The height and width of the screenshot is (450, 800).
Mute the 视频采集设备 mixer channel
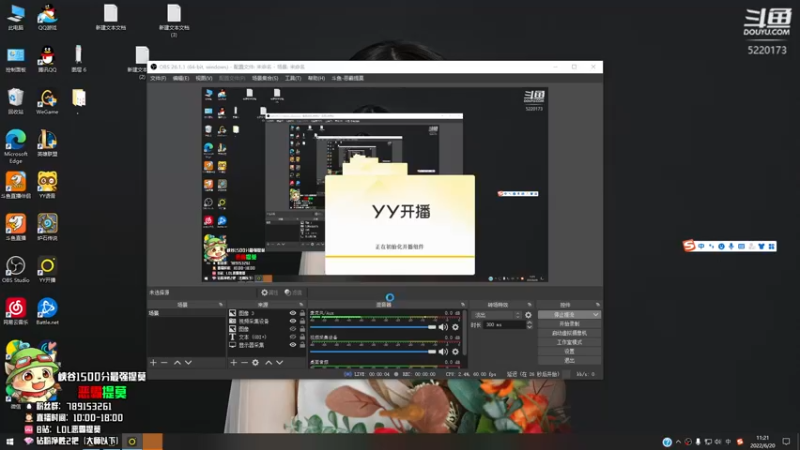pyautogui.click(x=443, y=352)
